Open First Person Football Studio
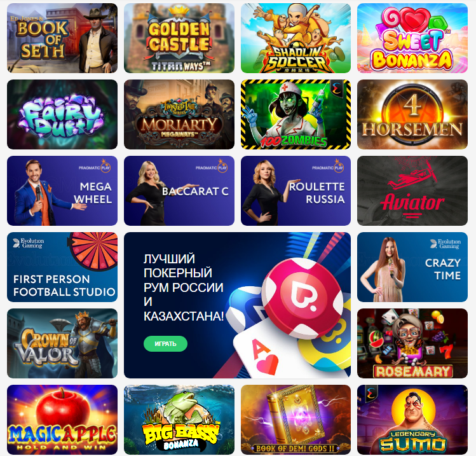 (x=62, y=267)
